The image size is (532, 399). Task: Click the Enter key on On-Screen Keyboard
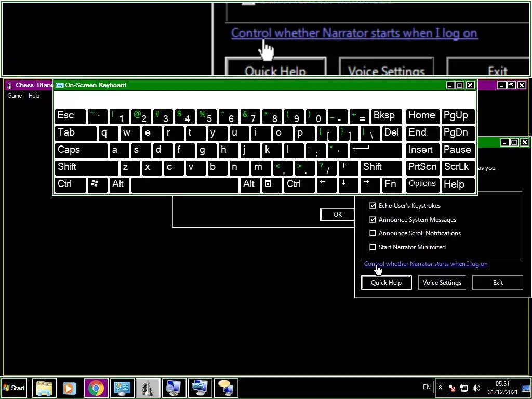[x=376, y=150]
